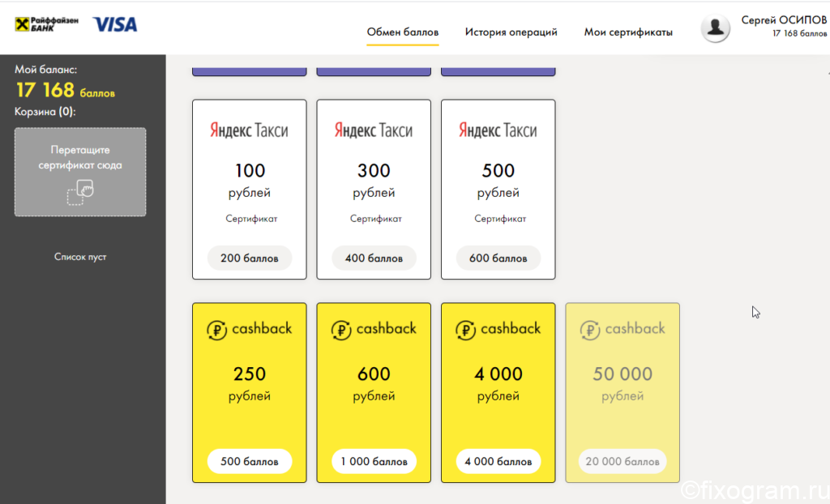The image size is (830, 504).
Task: Select the Яндекс Такси 100 рублей certificate card
Action: coord(250,189)
